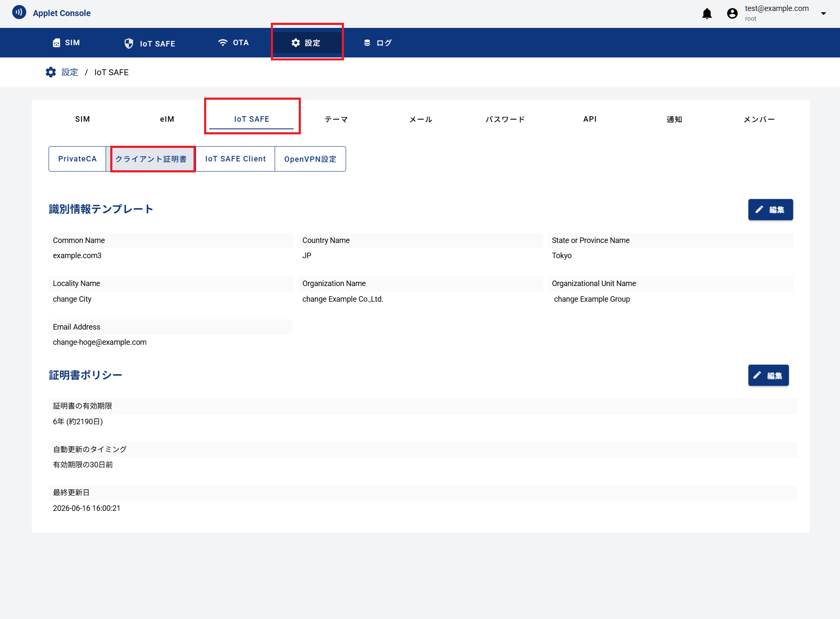Screen dimensions: 840x619
Task: Open the notifications bell
Action: [707, 14]
